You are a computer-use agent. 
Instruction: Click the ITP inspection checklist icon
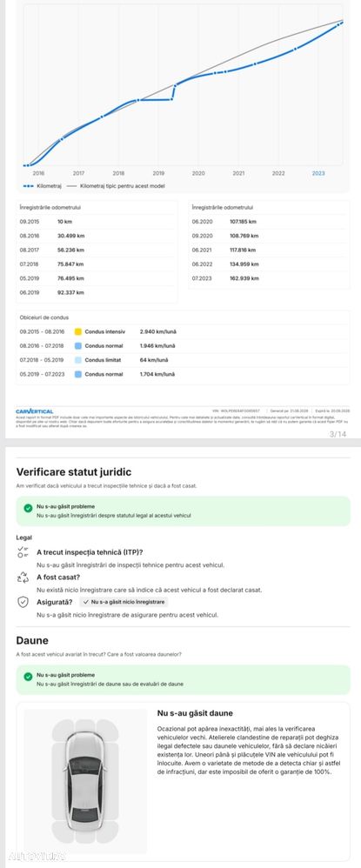(x=23, y=552)
